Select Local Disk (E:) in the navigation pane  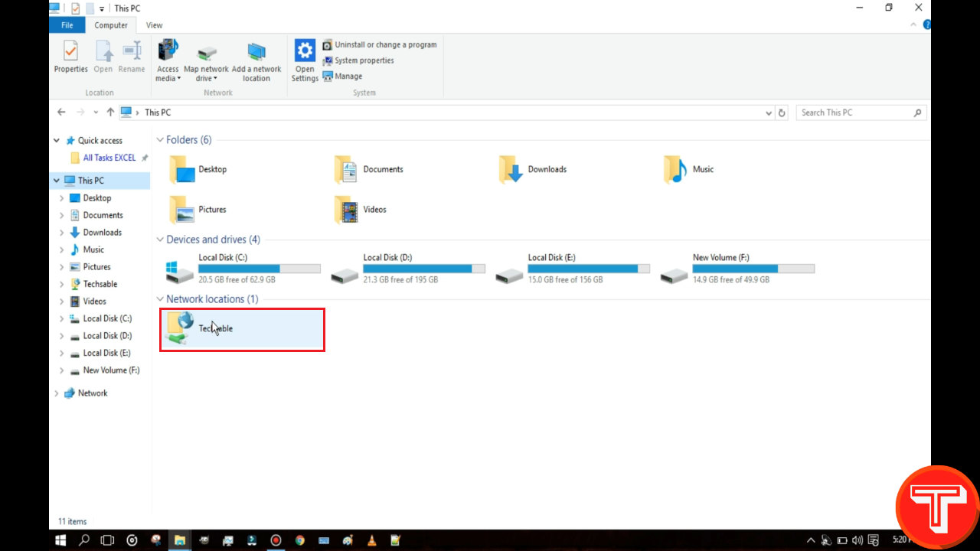coord(106,353)
